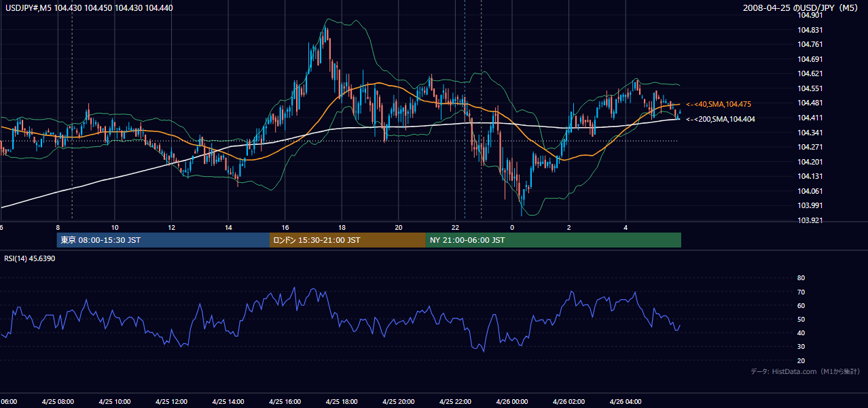Click the 4/26 02:00 date axis label

[x=568, y=402]
